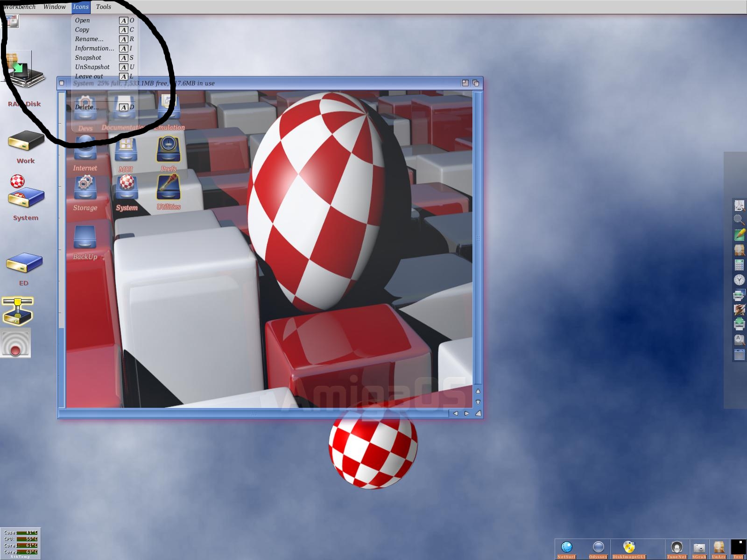Click Rename... in the Icons menu

pyautogui.click(x=89, y=39)
